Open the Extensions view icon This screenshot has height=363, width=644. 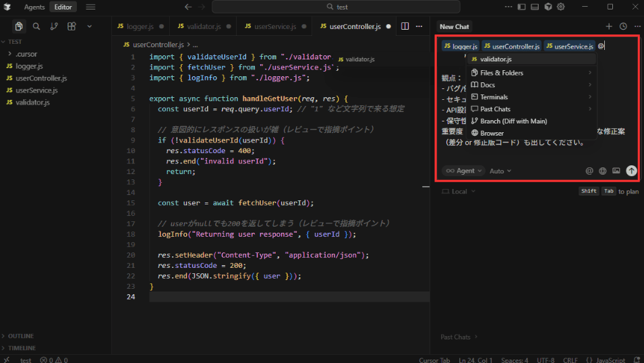tap(71, 26)
